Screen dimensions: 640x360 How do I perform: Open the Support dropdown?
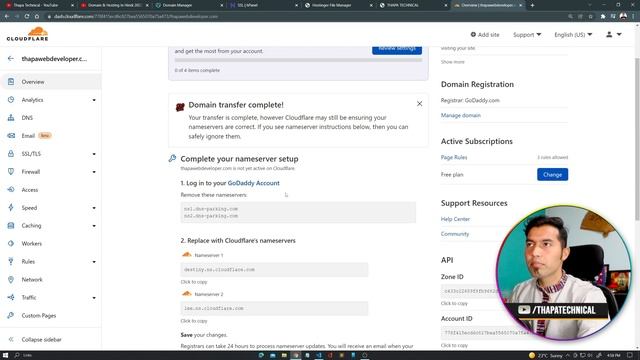[x=527, y=35]
